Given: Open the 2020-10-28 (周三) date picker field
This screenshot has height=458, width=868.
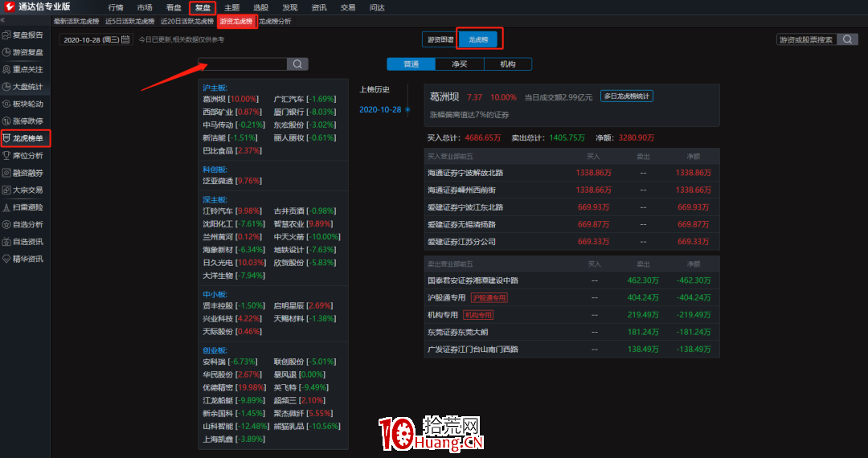Looking at the screenshot, I should 96,39.
